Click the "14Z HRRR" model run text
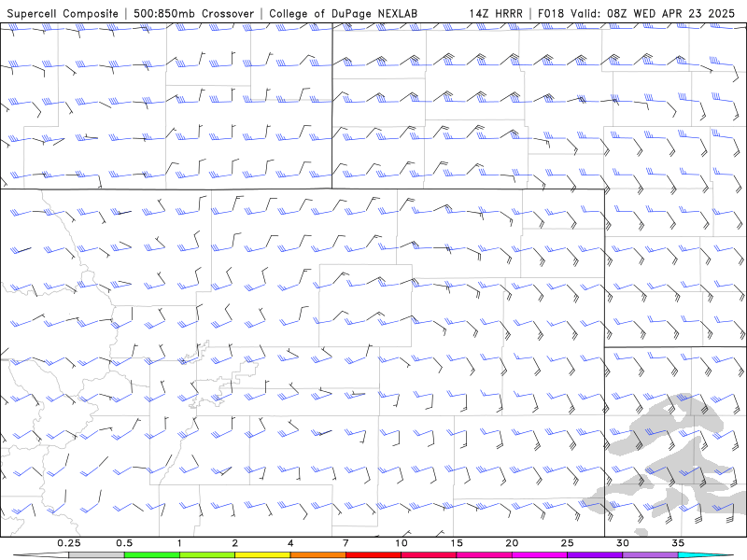 [496, 13]
